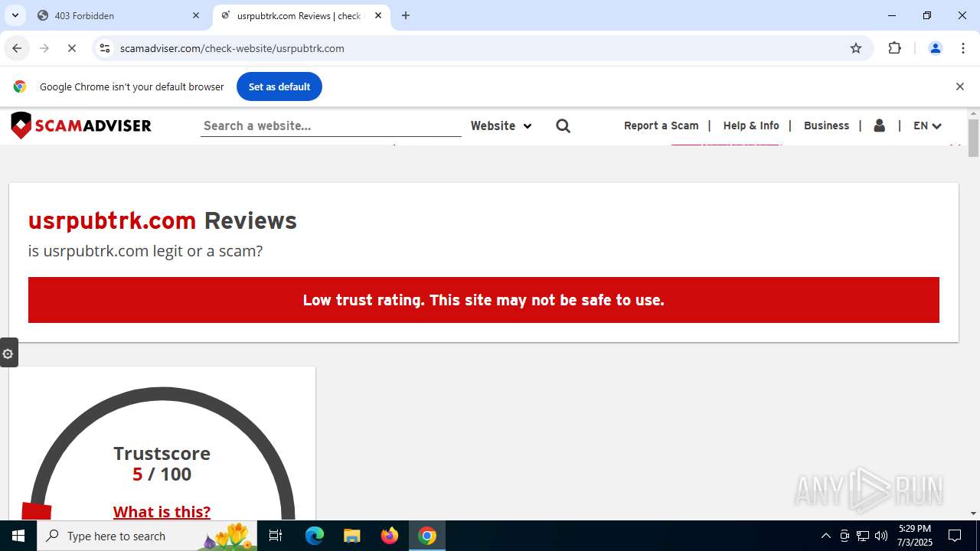Select the usrpubtrk.com Reviews tab

click(301, 15)
